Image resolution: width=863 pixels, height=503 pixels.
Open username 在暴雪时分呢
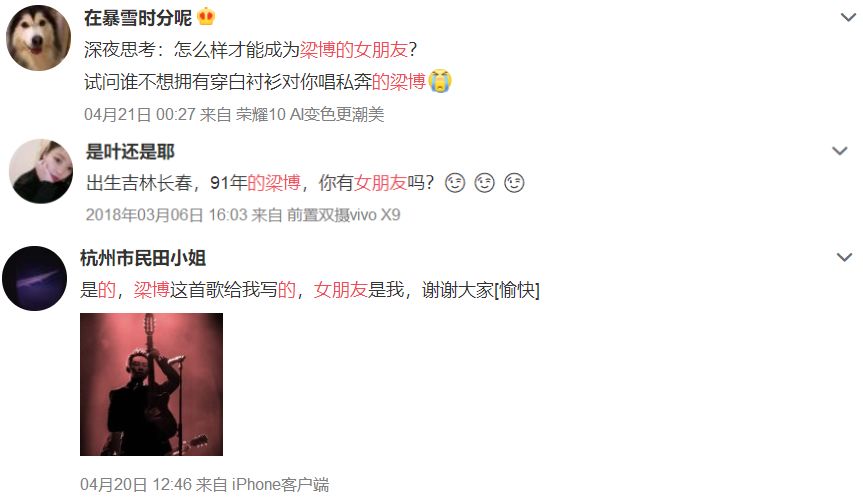click(x=138, y=18)
